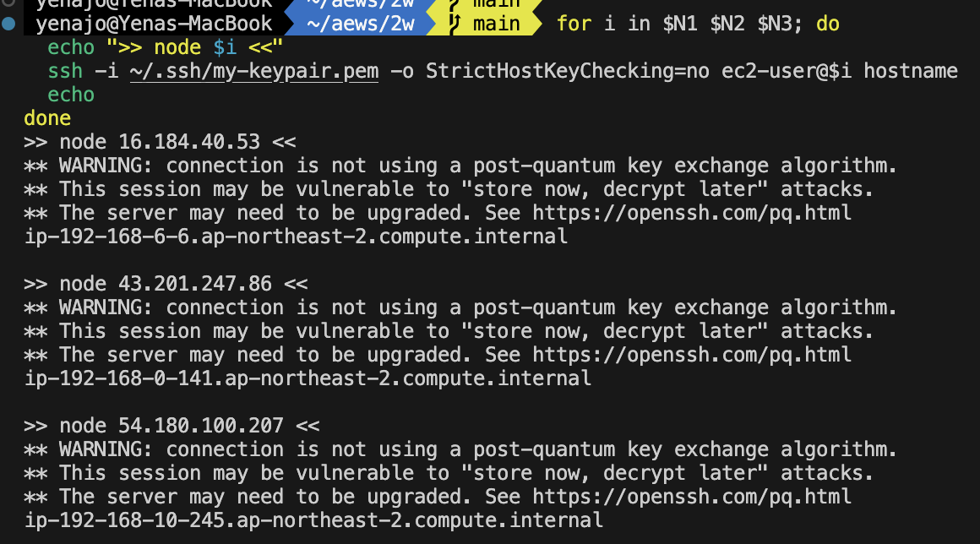This screenshot has height=544, width=980.
Task: Open openssh.com/pq.html link under node 16.184.40.53
Action: 692,213
